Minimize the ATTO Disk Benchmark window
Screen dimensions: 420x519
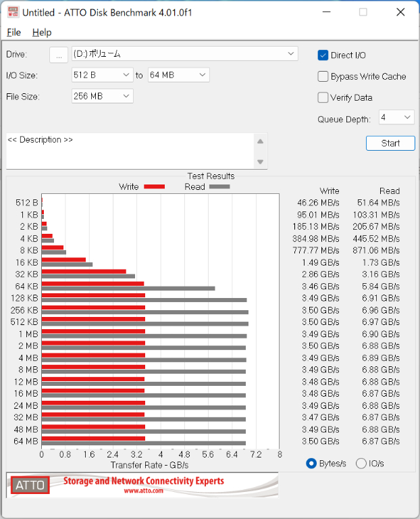click(326, 12)
